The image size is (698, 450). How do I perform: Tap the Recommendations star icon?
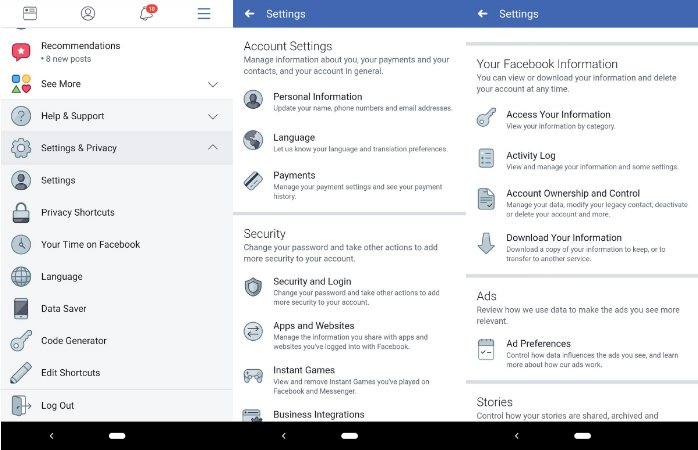(21, 52)
